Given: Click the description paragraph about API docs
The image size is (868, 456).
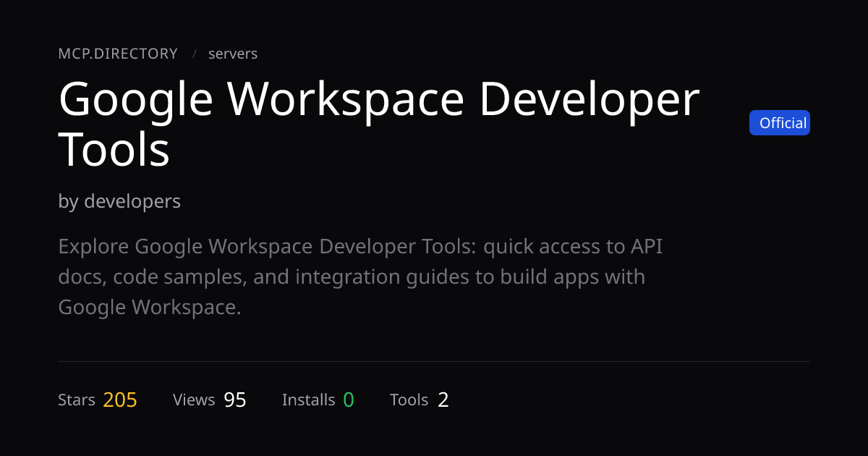Looking at the screenshot, I should pyautogui.click(x=360, y=277).
